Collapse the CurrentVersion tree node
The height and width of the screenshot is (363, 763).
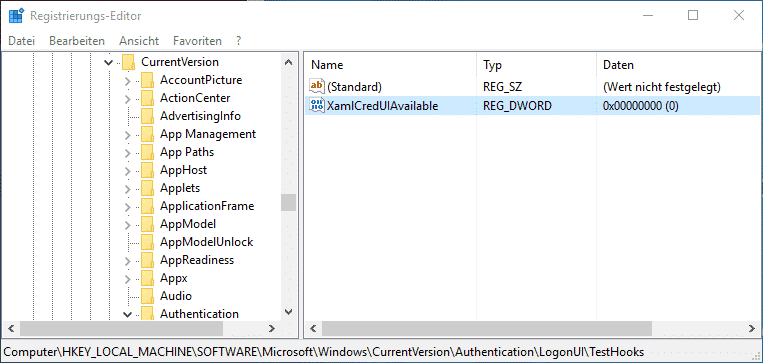point(108,63)
